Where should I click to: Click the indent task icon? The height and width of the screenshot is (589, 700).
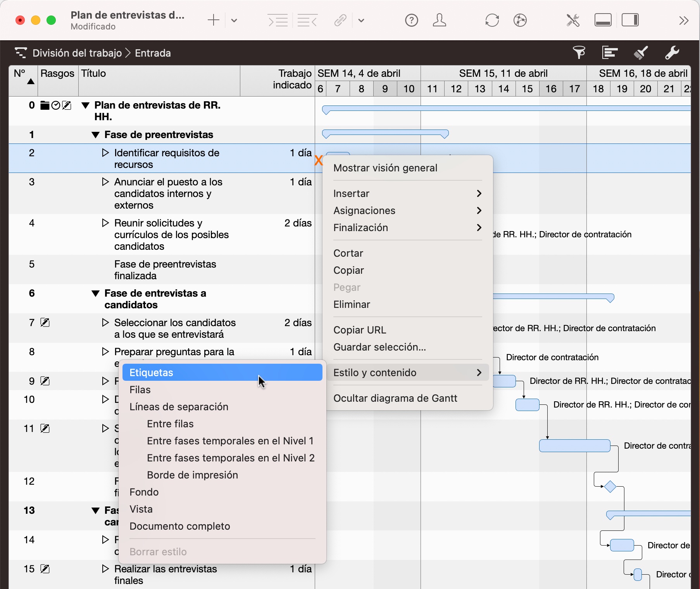278,20
